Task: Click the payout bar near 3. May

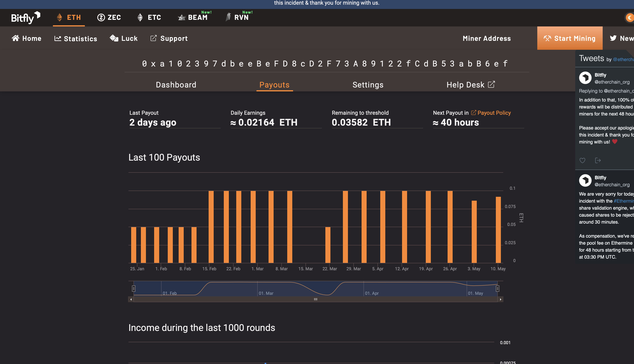Action: coord(474,232)
